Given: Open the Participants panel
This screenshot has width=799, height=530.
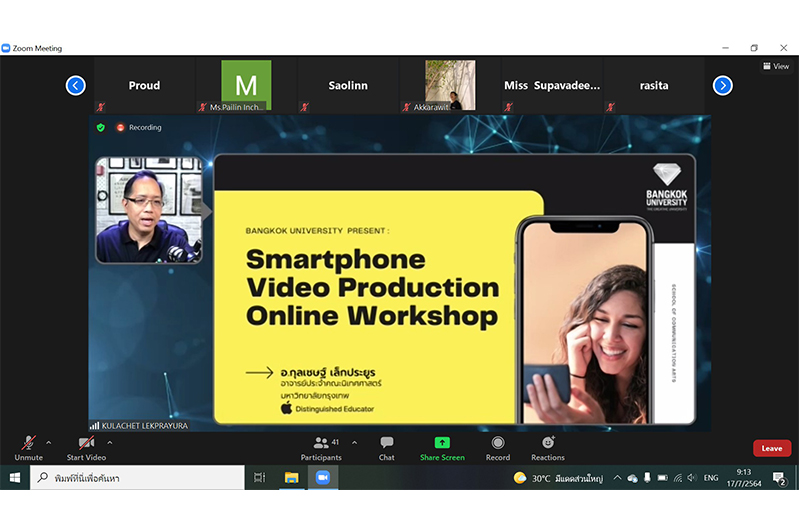Looking at the screenshot, I should 321,448.
